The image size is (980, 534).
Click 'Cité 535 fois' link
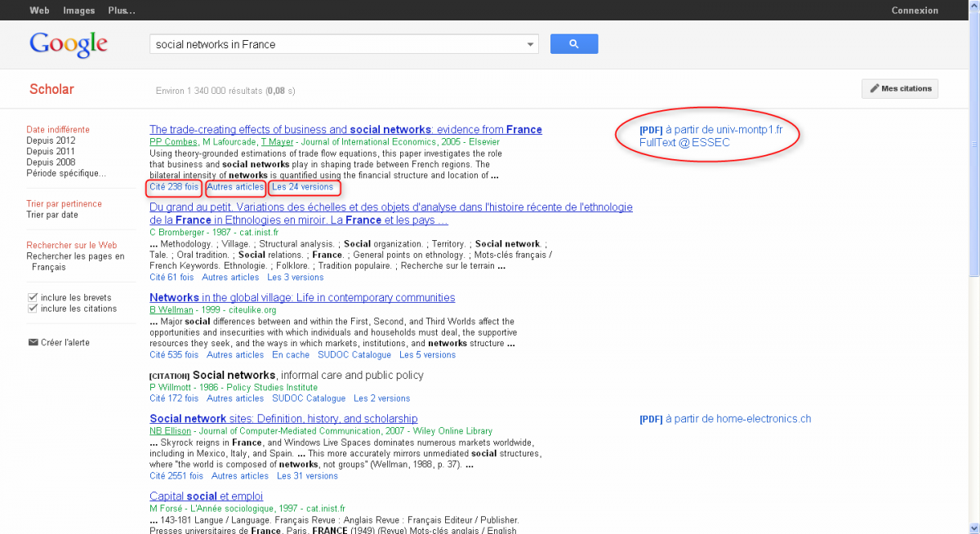click(x=174, y=354)
